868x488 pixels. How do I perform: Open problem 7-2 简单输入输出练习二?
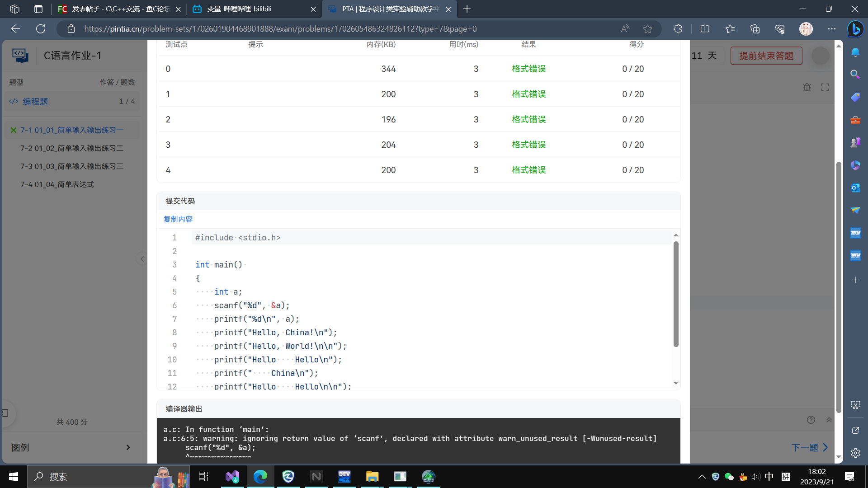coord(72,148)
